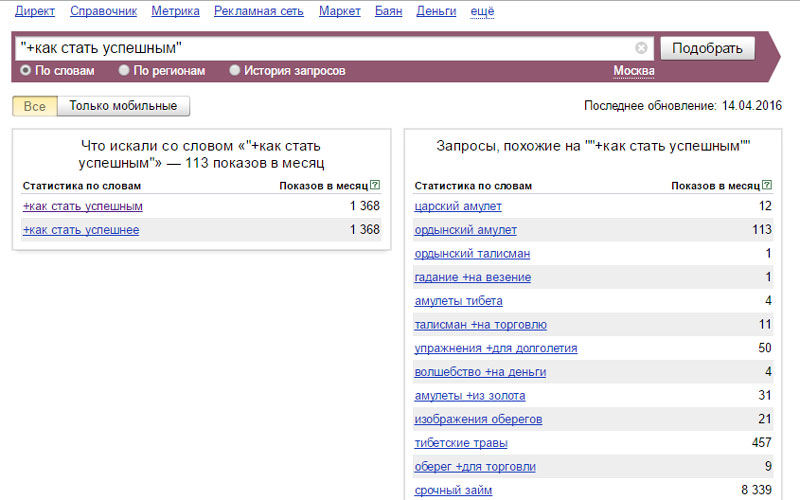Go to the 'Метрика' service link

(175, 11)
